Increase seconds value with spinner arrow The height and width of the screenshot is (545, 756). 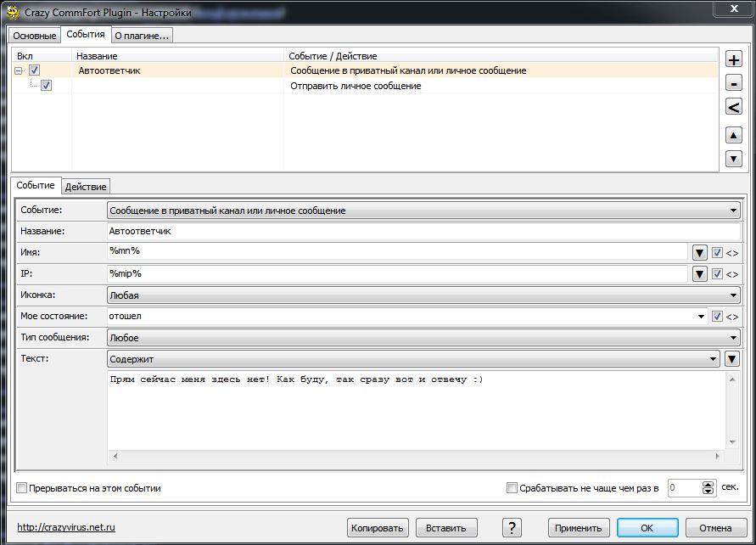click(709, 485)
